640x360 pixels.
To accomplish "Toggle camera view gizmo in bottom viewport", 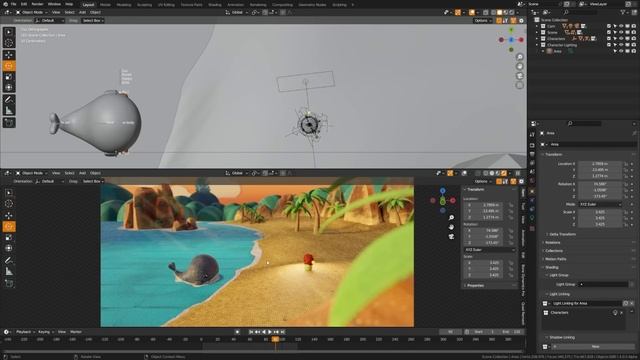I will [451, 237].
